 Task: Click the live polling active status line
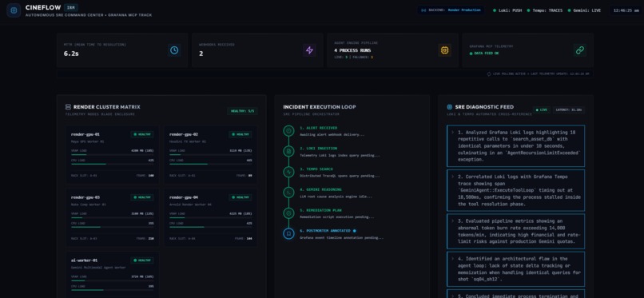point(538,74)
